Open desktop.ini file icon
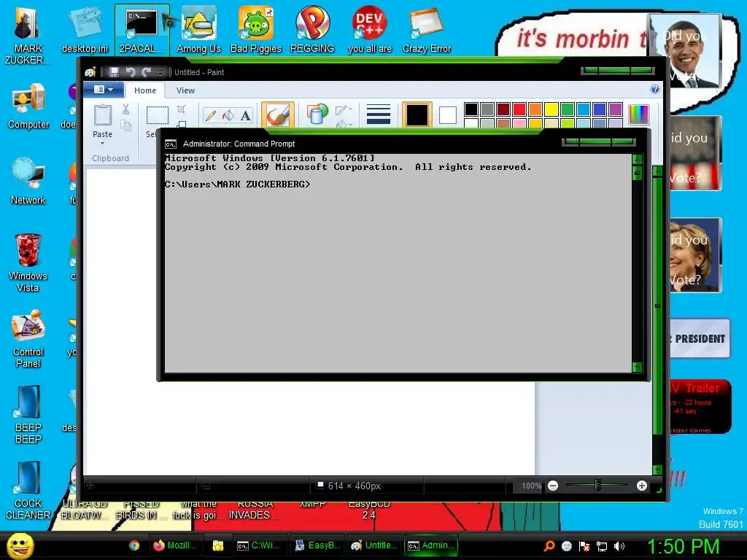The image size is (747, 560). [85, 30]
